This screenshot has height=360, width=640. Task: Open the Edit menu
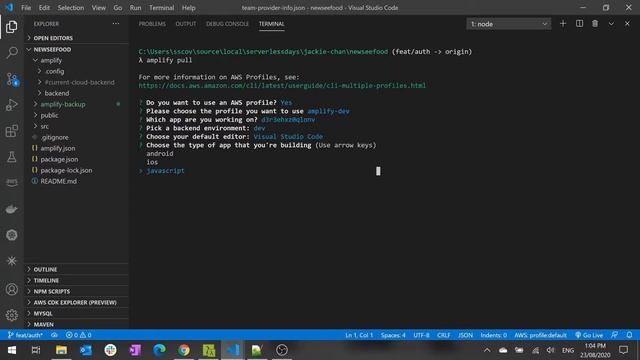(x=44, y=8)
